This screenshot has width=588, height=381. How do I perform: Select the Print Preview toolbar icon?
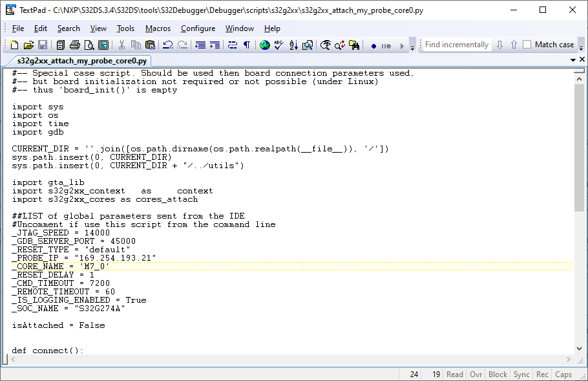point(89,45)
